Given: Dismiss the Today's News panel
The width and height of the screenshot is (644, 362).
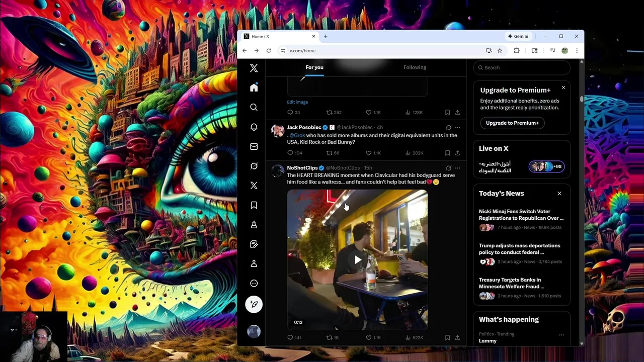Looking at the screenshot, I should click(x=559, y=193).
